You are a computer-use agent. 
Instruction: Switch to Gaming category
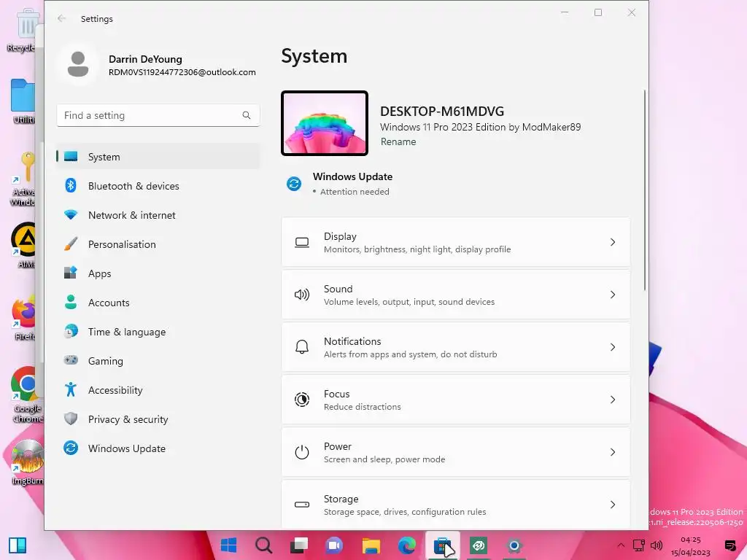pos(158,360)
